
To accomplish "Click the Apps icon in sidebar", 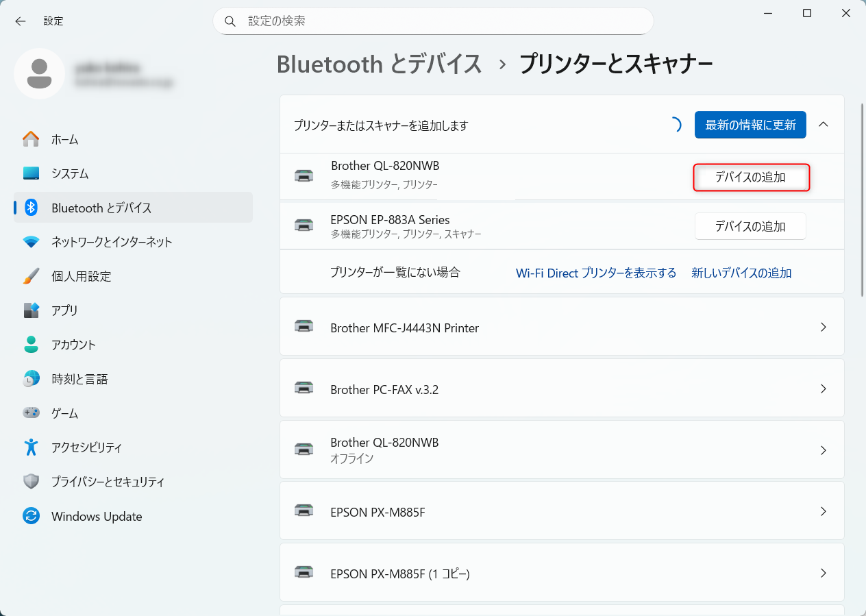I will coord(31,310).
